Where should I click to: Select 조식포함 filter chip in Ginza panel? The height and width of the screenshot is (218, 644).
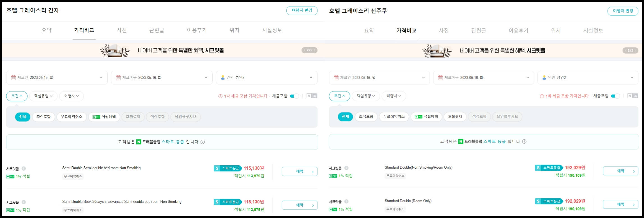coord(43,117)
